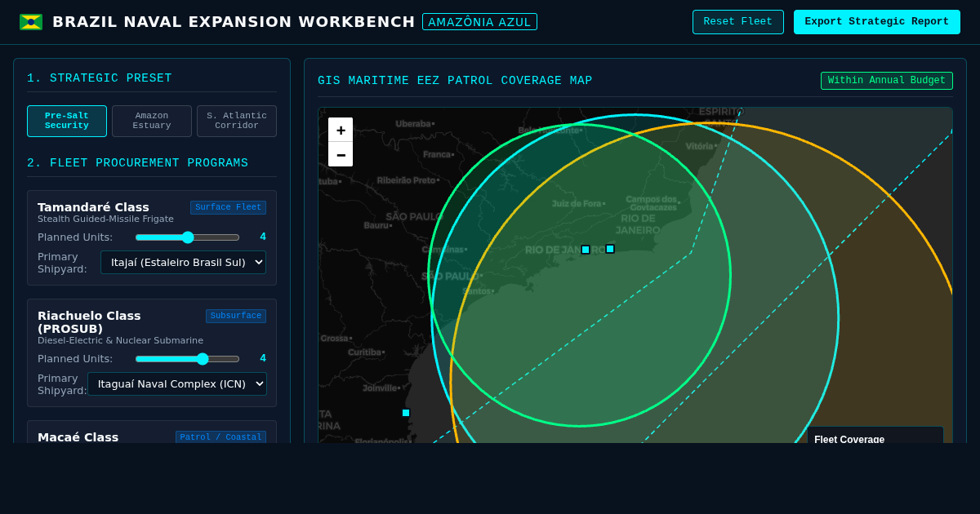This screenshot has width=980, height=514.
Task: Select the Amazon Estuary preset
Action: pos(152,121)
